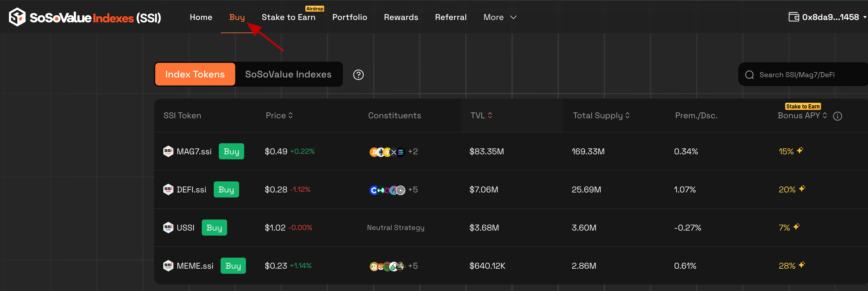Image resolution: width=868 pixels, height=291 pixels.
Task: Click the MAG7.ssi token icon
Action: click(168, 151)
